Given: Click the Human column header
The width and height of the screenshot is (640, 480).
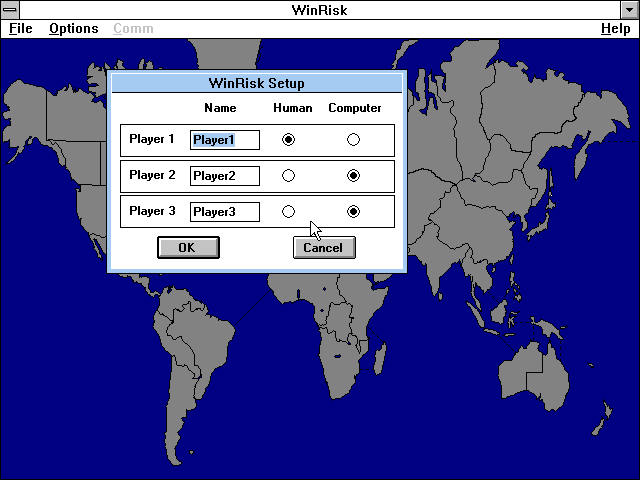Looking at the screenshot, I should pyautogui.click(x=293, y=108).
